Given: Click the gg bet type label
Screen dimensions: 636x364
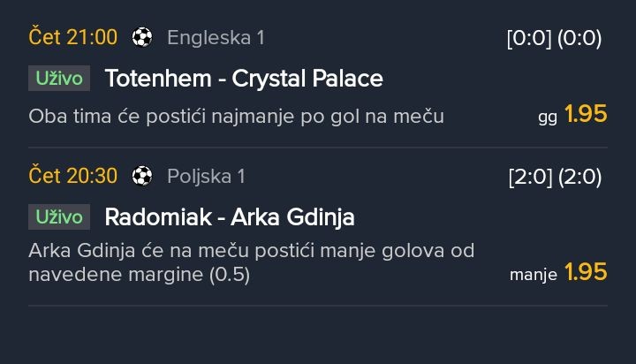Looking at the screenshot, I should (x=548, y=117).
